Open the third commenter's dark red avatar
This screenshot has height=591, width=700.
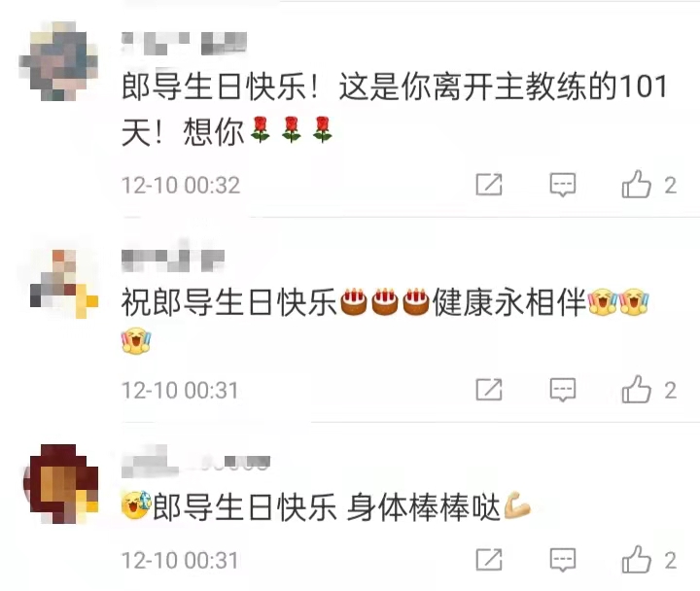tap(60, 483)
